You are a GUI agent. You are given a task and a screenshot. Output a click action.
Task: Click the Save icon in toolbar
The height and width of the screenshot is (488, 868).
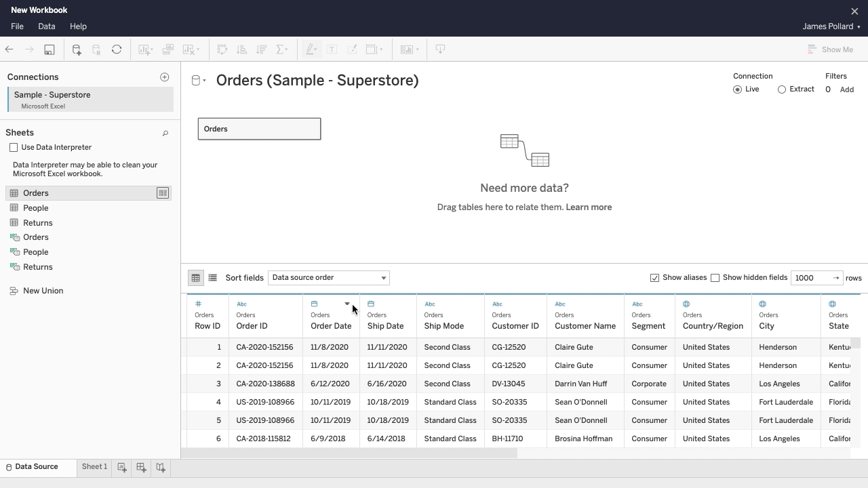click(x=50, y=49)
